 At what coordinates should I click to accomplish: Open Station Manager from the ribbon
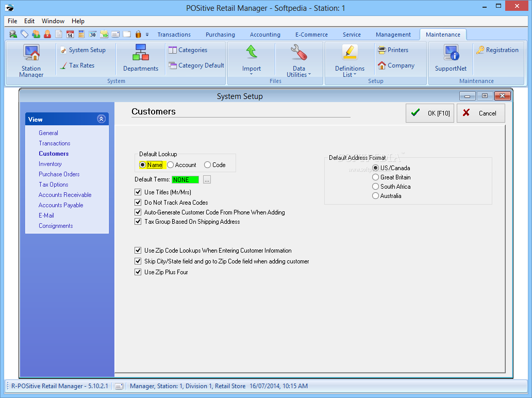31,60
